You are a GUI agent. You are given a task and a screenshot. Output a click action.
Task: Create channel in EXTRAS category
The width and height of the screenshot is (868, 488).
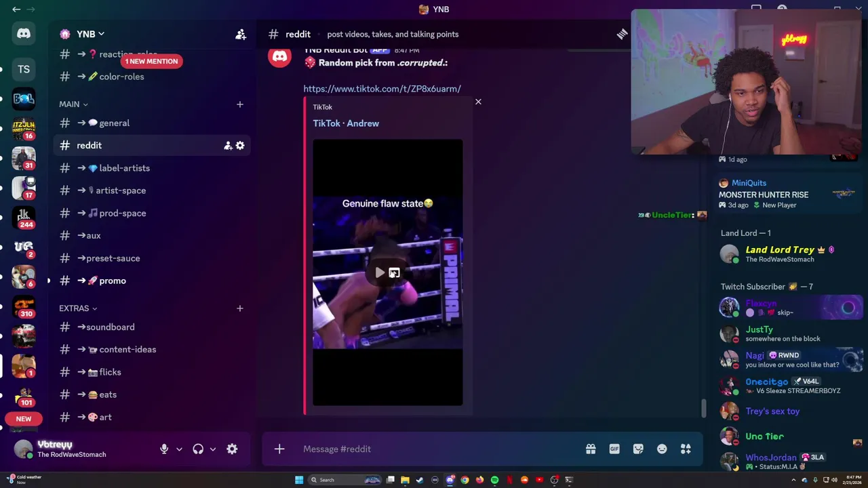click(239, 308)
